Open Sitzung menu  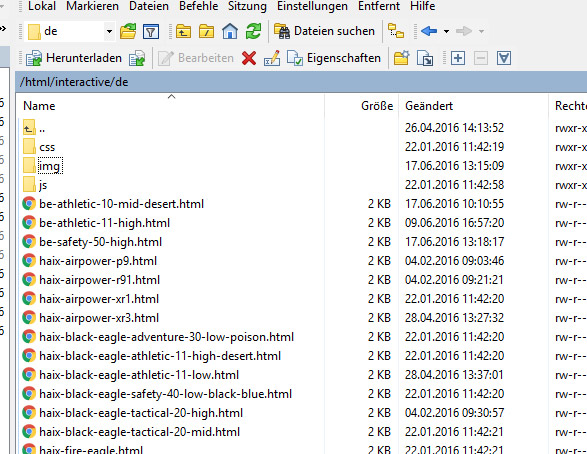click(247, 6)
